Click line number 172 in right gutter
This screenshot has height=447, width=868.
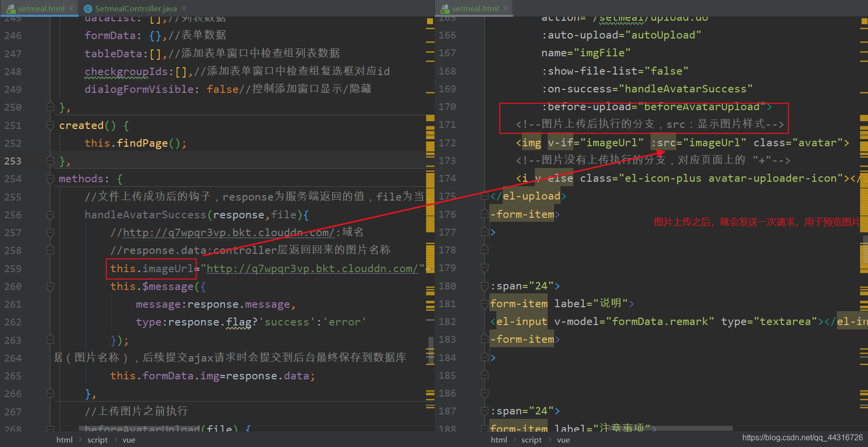447,143
